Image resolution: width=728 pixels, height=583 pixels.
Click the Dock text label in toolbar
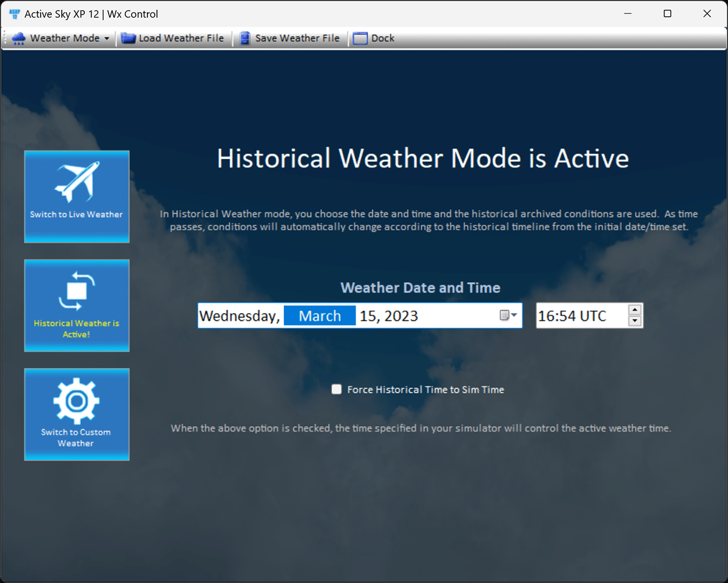pyautogui.click(x=383, y=38)
